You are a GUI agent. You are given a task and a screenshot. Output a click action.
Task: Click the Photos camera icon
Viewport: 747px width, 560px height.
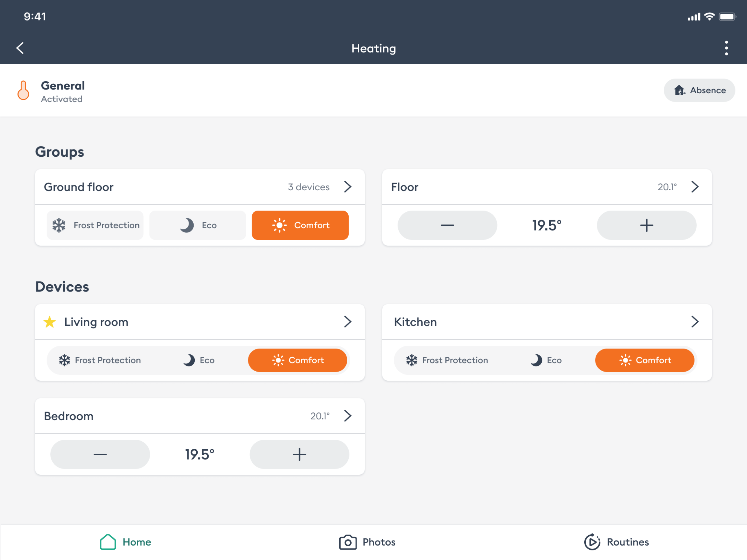348,542
